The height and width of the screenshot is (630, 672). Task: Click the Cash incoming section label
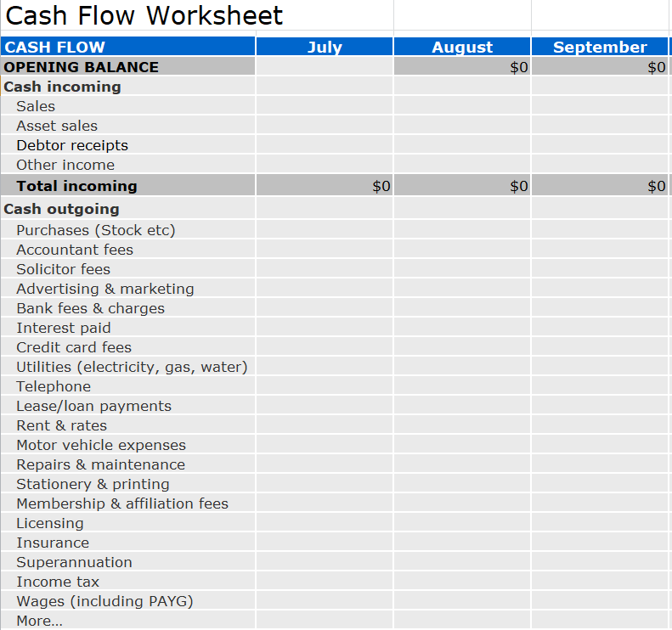click(63, 87)
